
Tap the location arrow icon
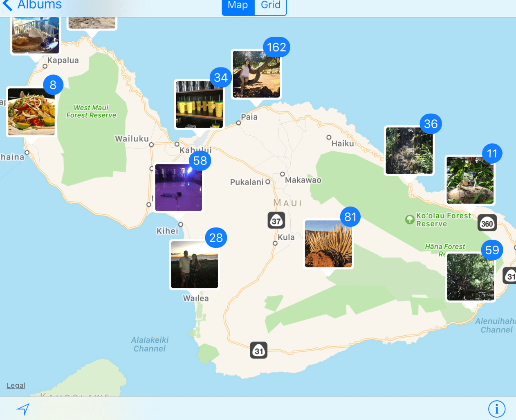click(x=23, y=409)
